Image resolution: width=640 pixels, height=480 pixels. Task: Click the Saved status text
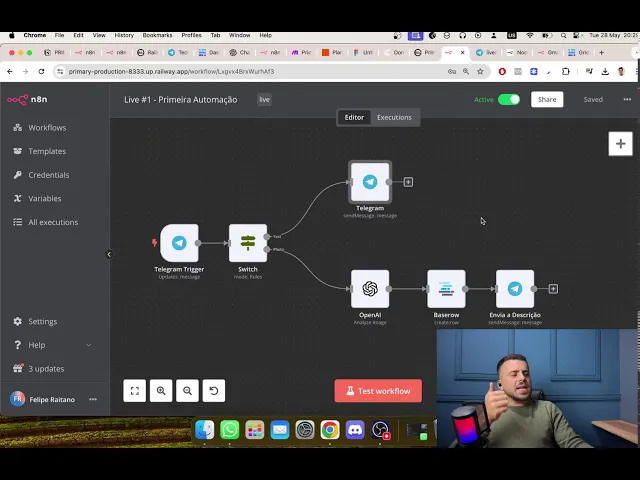tap(593, 100)
